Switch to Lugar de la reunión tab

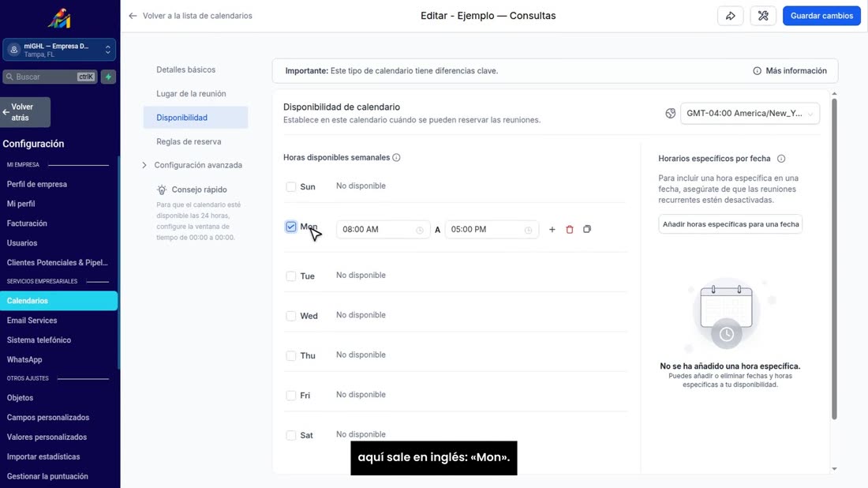[191, 94]
